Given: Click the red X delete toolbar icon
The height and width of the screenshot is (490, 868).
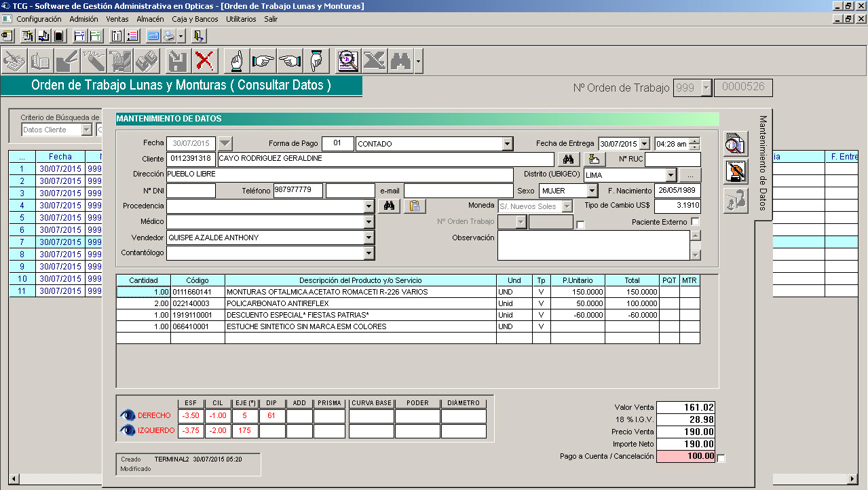Looking at the screenshot, I should point(204,61).
